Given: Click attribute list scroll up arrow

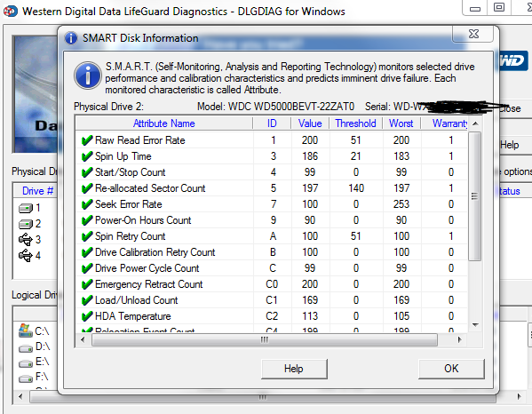Looking at the screenshot, I should point(475,123).
